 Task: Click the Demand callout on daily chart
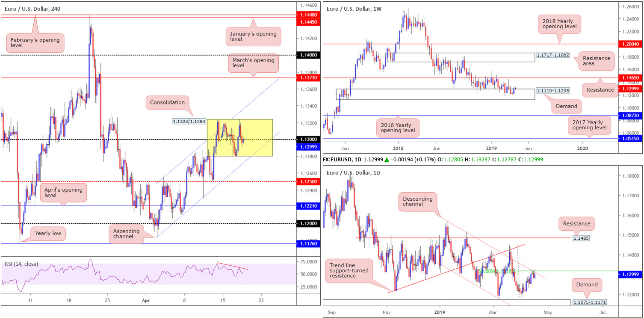(586, 284)
